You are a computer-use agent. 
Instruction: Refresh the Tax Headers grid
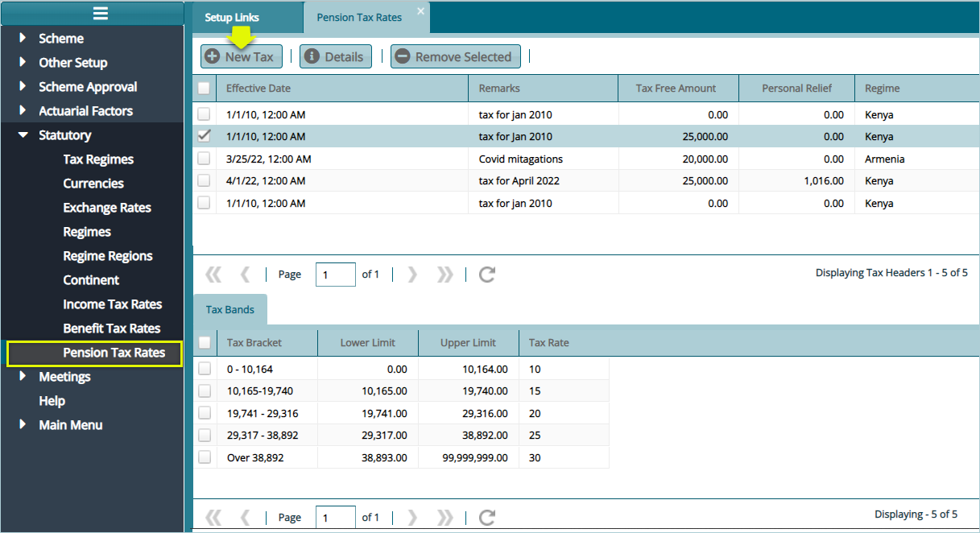pos(486,275)
